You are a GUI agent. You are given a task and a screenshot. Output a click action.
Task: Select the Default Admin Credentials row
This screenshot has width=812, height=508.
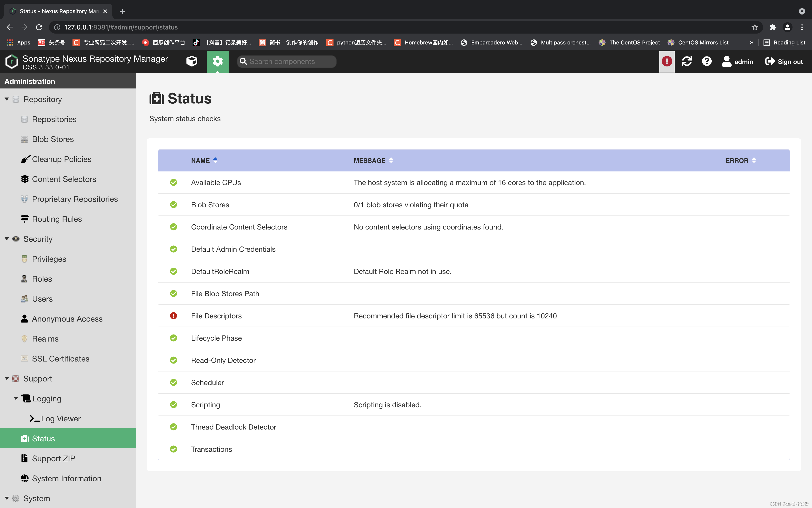pos(474,249)
